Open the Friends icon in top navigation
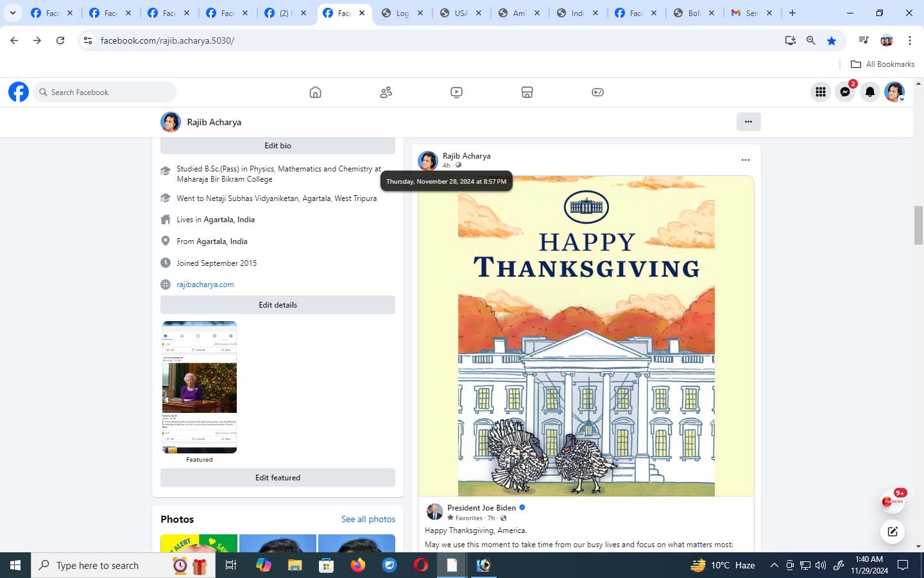This screenshot has width=924, height=578. click(386, 92)
